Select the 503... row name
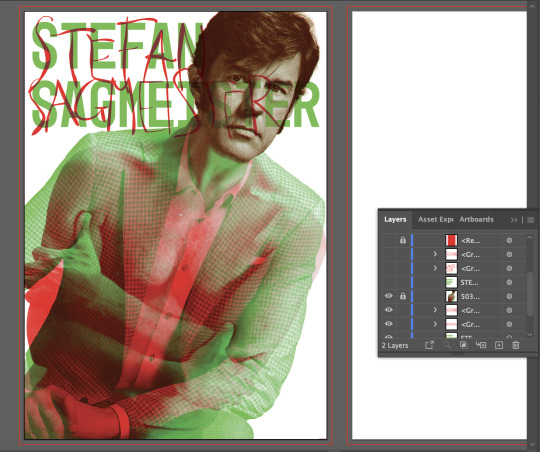 coord(470,296)
